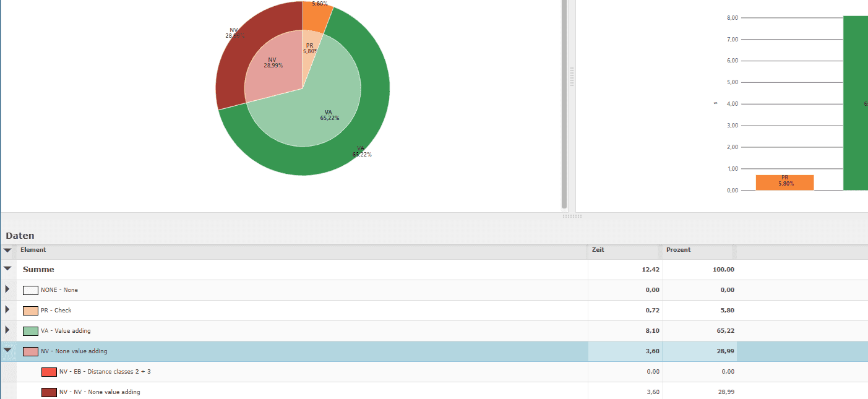
Task: Click the peach PR - Check color swatch
Action: 30,311
